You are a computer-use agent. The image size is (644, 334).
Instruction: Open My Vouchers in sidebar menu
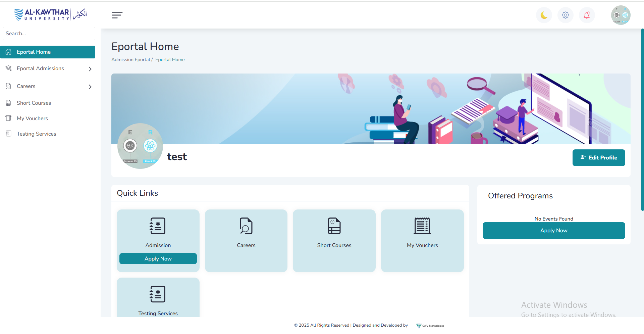click(32, 118)
